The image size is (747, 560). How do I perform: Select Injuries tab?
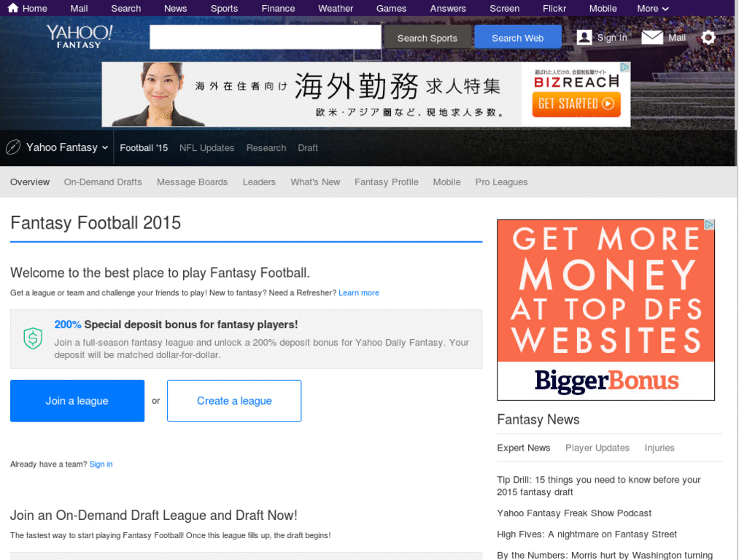[x=659, y=448]
